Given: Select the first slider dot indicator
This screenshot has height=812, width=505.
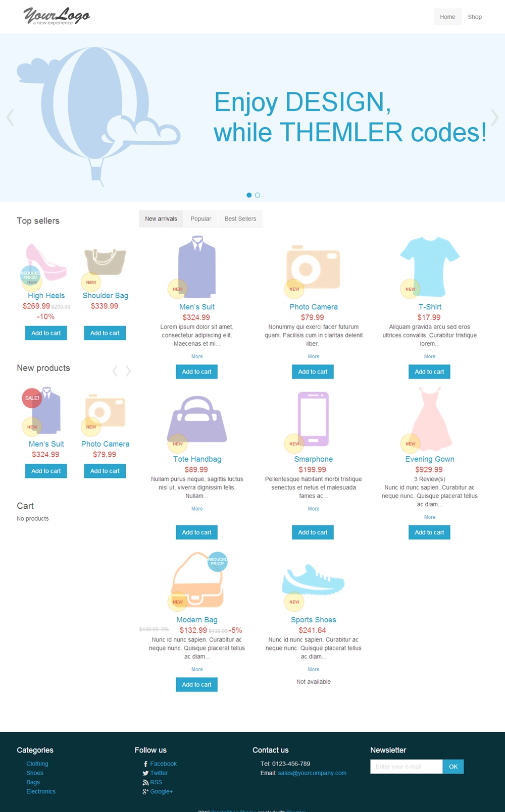Looking at the screenshot, I should click(x=249, y=195).
